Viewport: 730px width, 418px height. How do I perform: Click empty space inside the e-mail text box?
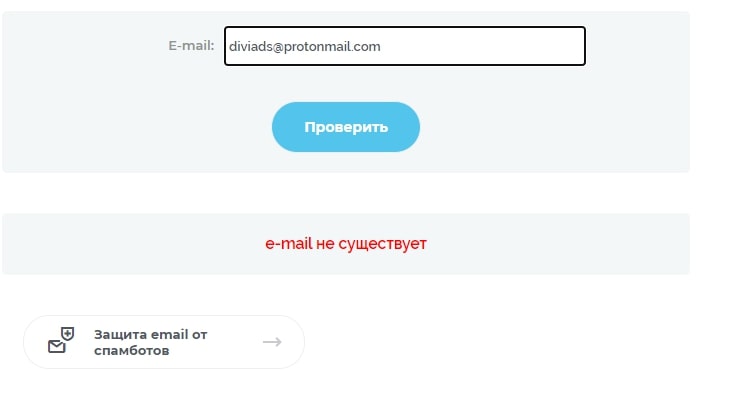pyautogui.click(x=482, y=46)
